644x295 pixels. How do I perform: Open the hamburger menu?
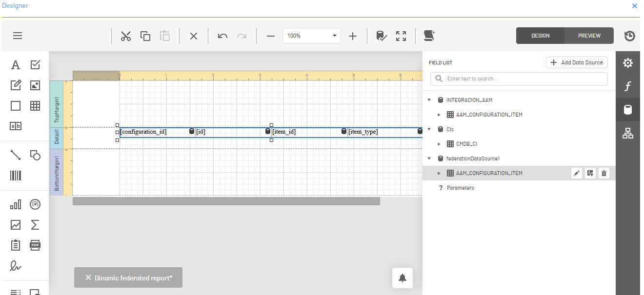[18, 36]
